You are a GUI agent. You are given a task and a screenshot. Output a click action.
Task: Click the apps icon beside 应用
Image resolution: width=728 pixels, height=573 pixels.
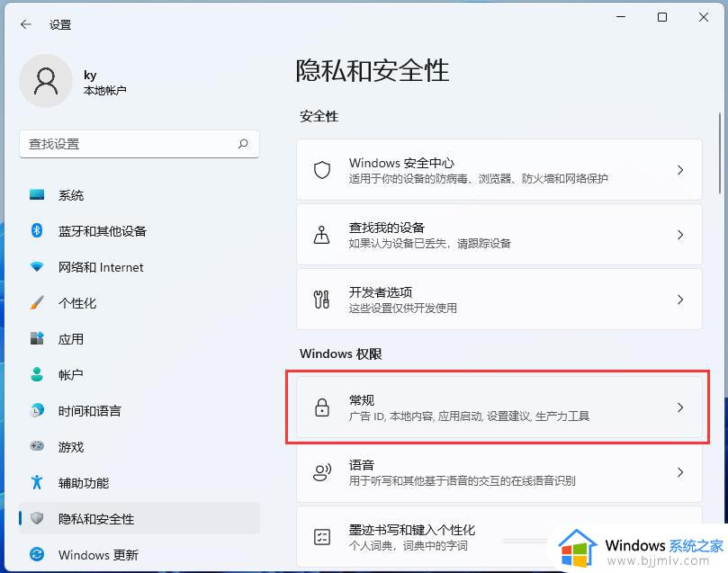[37, 338]
